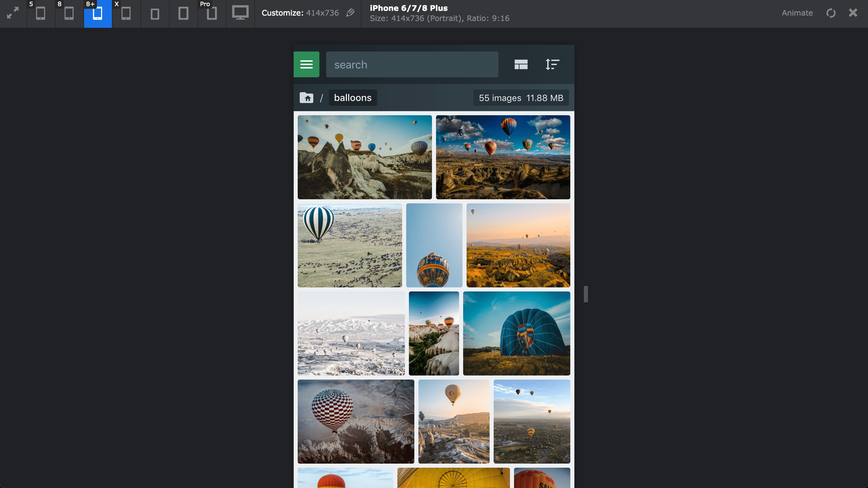Click the paperclip icon next to Customize

351,13
